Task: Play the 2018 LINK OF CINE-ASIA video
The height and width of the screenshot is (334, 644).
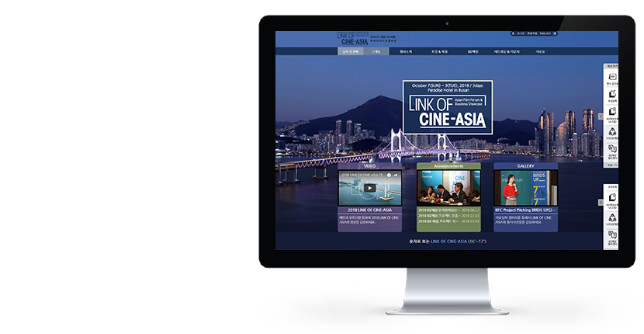Action: 369,187
